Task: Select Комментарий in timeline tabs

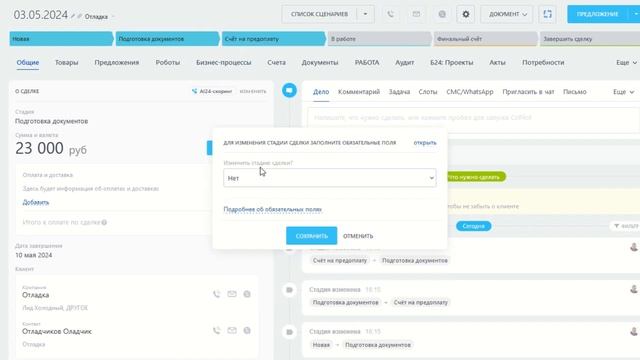Action: pyautogui.click(x=359, y=92)
